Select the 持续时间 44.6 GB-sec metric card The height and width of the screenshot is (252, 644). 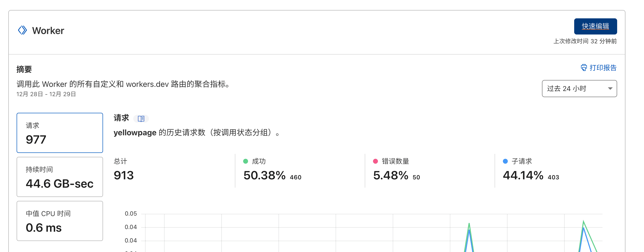click(x=60, y=177)
